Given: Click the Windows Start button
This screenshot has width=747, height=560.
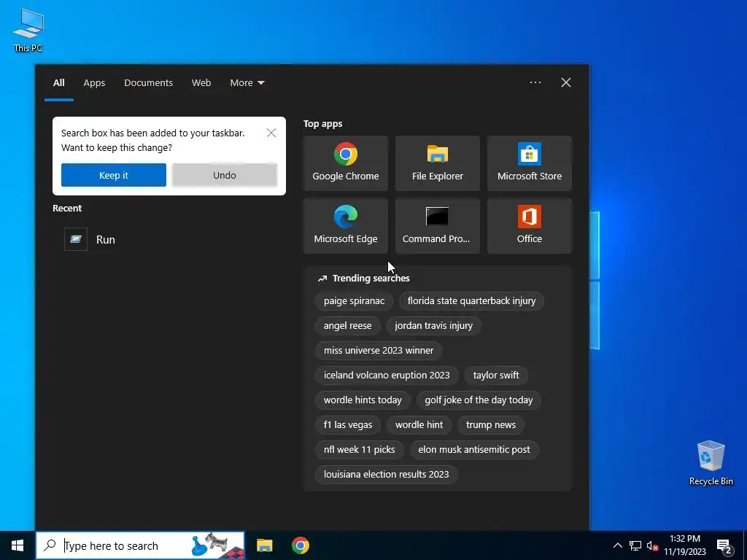Looking at the screenshot, I should tap(18, 545).
